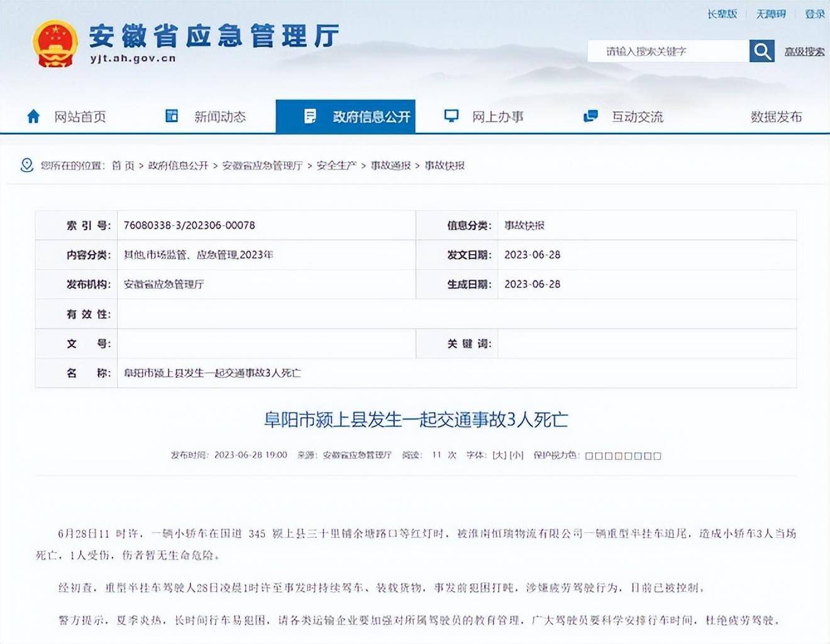Screen dimensions: 830x644
Task: Click index number 76080338-3/202306-00078
Action: pos(189,225)
